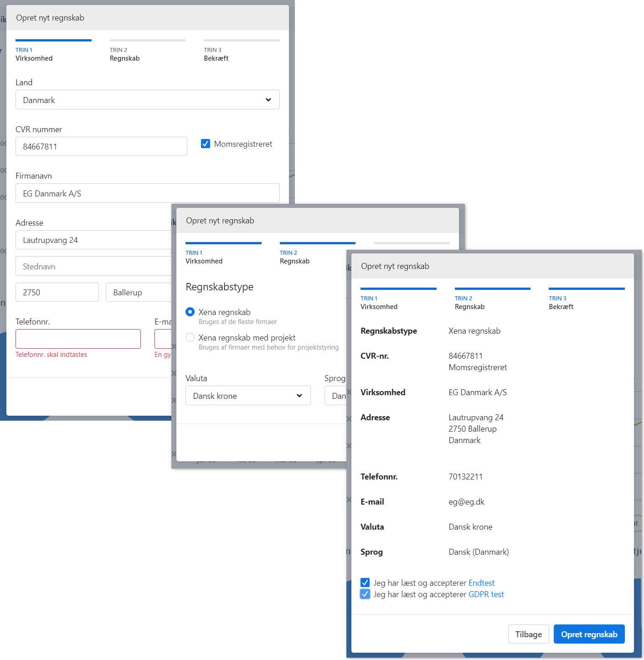644x660 pixels.
Task: Go to TRIN 2 Regnskab step in confirmation dialog
Action: (469, 302)
